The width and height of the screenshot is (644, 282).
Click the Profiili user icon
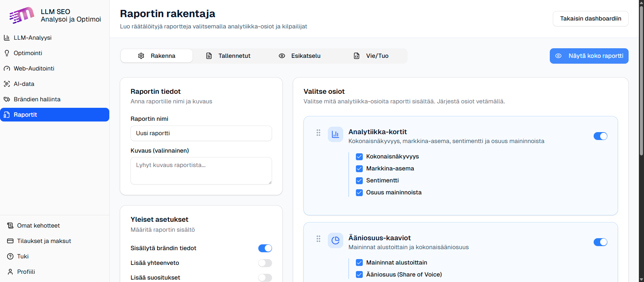[10, 272]
